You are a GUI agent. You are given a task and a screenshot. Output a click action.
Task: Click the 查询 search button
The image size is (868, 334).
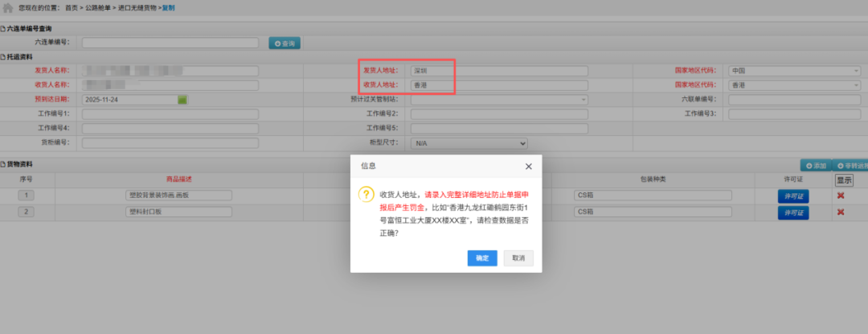point(285,43)
